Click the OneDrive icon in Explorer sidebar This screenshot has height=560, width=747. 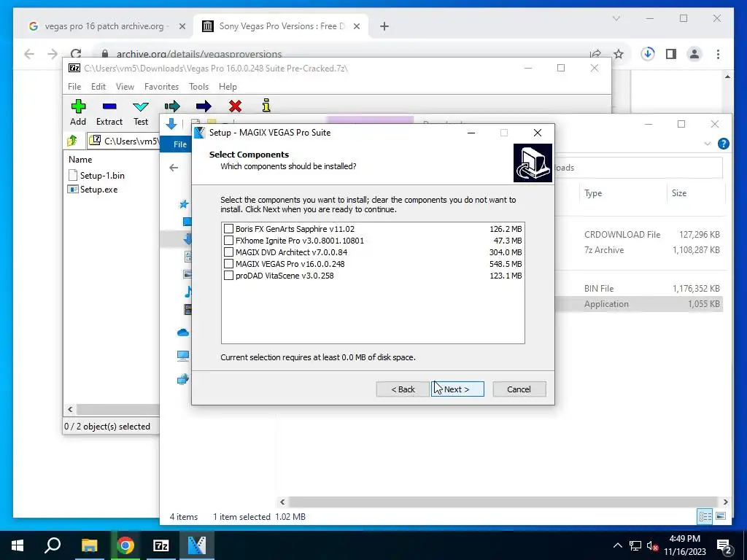pos(183,332)
